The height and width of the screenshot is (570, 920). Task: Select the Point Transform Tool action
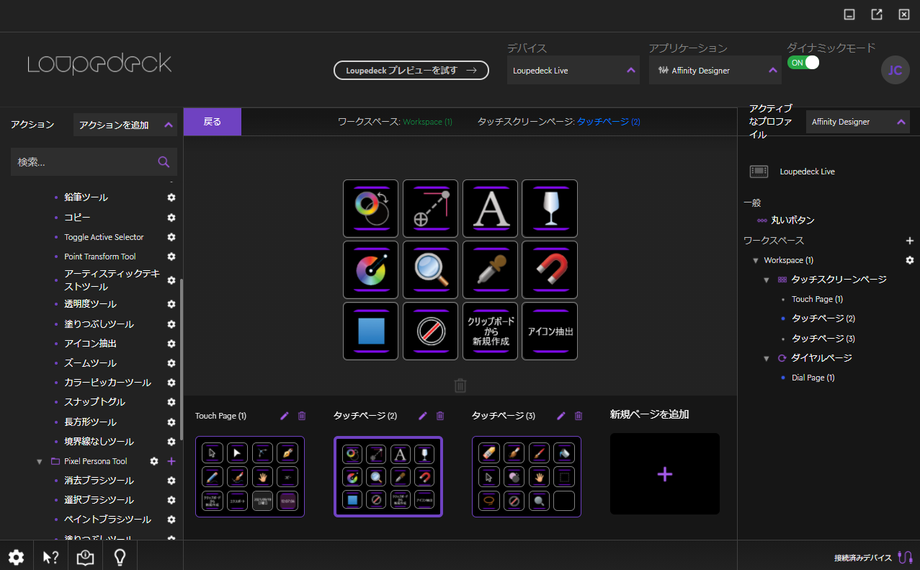pyautogui.click(x=100, y=257)
